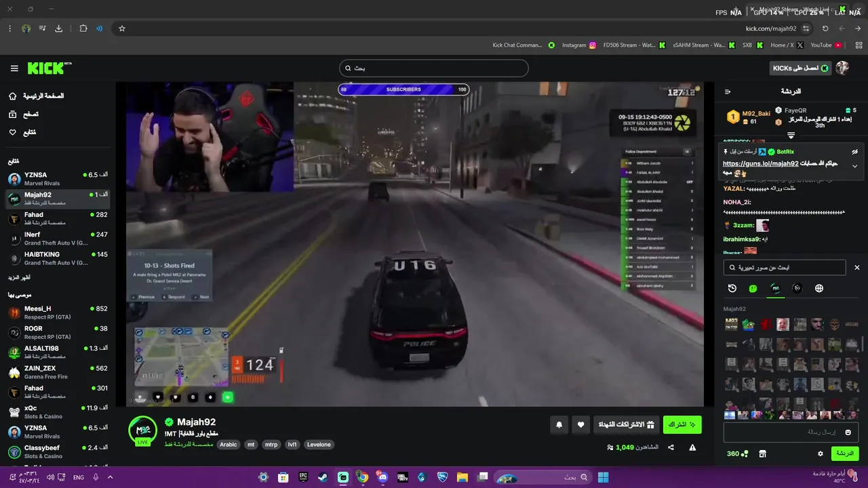Open Discord from the taskbar
Image resolution: width=868 pixels, height=488 pixels.
click(382, 477)
